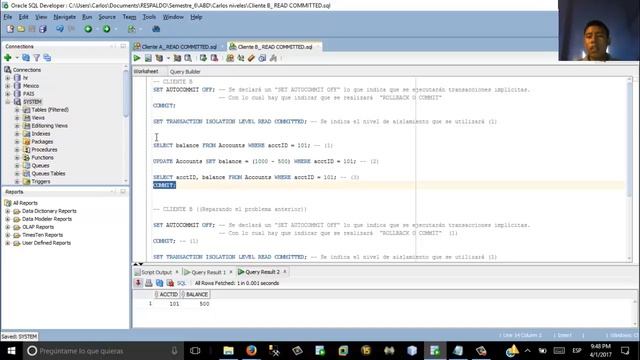Click the highlighted COMMIT statement in editor
Viewport: 640px width, 360px height.
(x=164, y=185)
